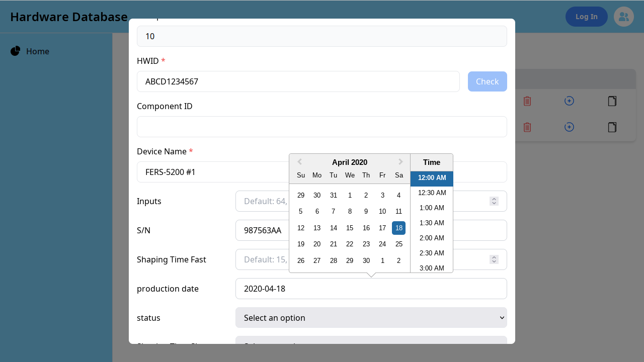Click the Home pie-chart icon in sidebar
Viewport: 644px width, 362px height.
click(15, 51)
